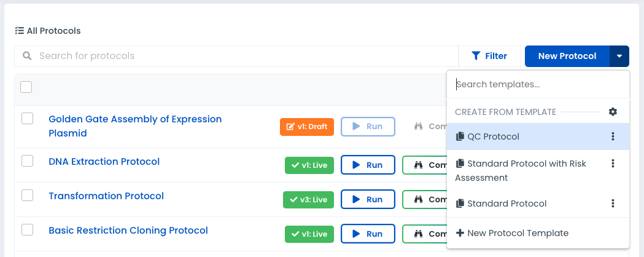Focus the Search templates input field
Viewport: 644px width, 257px height.
(x=538, y=84)
